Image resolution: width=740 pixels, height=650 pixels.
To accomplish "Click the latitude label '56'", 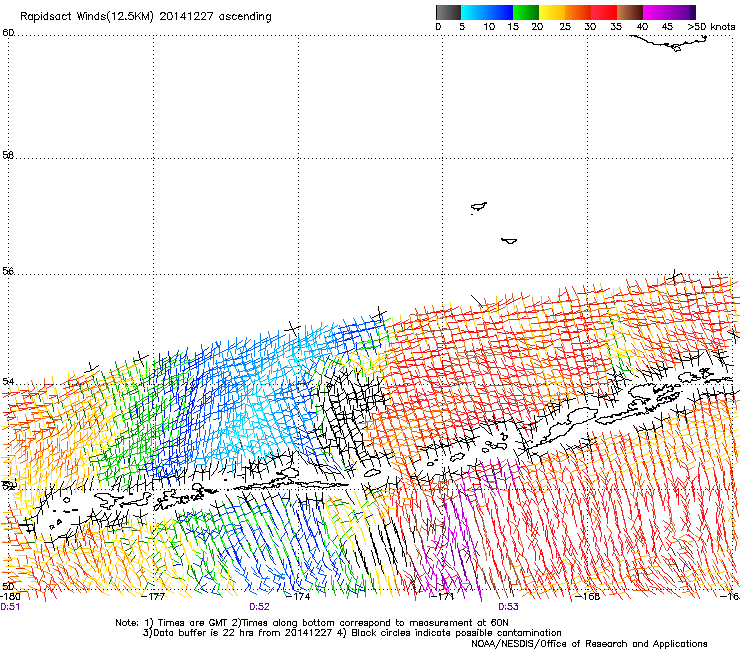I will tap(8, 271).
